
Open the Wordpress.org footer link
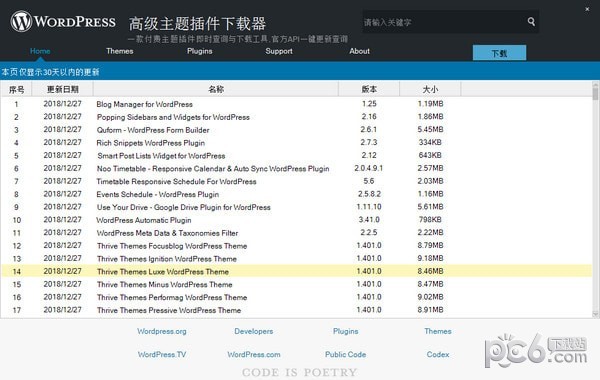click(x=162, y=331)
